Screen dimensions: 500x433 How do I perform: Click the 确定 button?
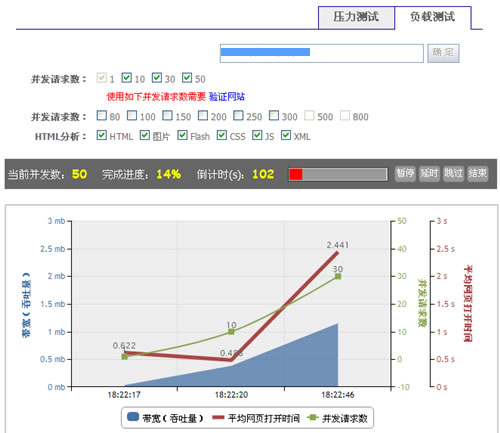443,53
